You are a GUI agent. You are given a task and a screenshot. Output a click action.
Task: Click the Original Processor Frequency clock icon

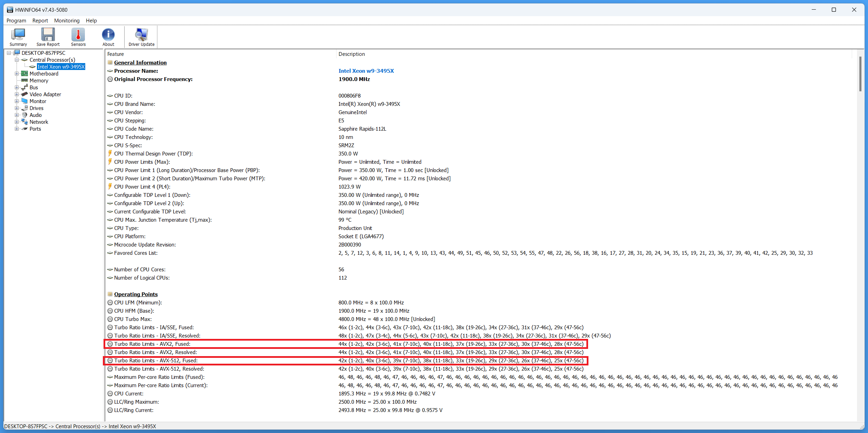[110, 79]
